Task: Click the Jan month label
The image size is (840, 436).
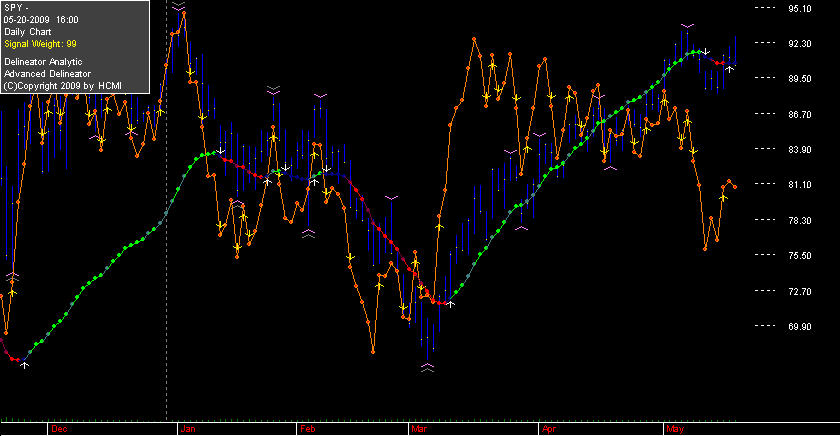Action: click(188, 429)
